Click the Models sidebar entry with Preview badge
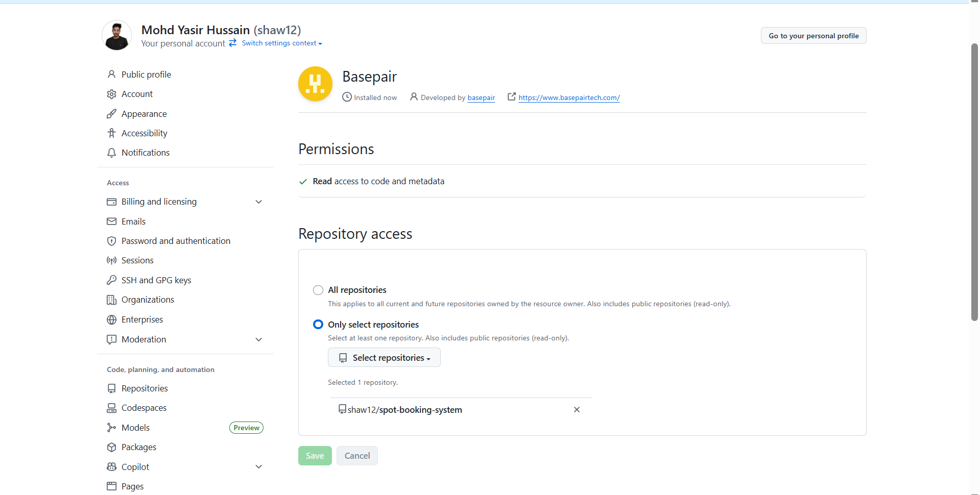This screenshot has width=980, height=495. pos(135,427)
